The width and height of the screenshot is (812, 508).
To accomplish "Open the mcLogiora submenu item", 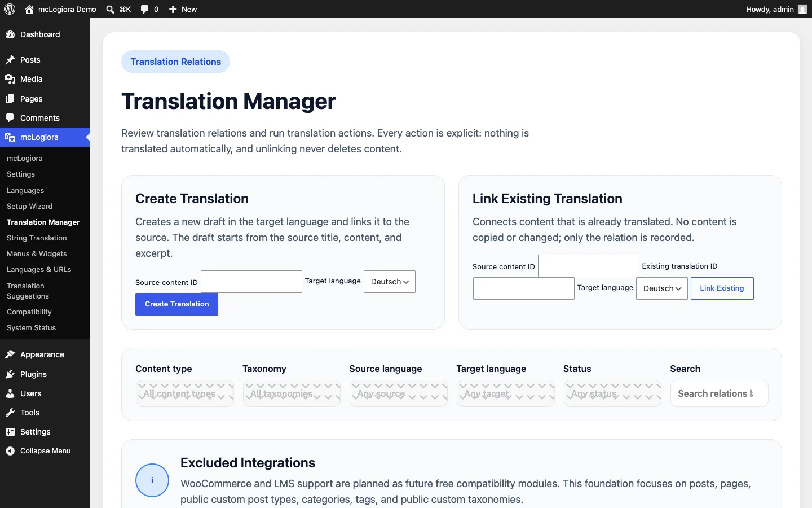I will (x=25, y=159).
